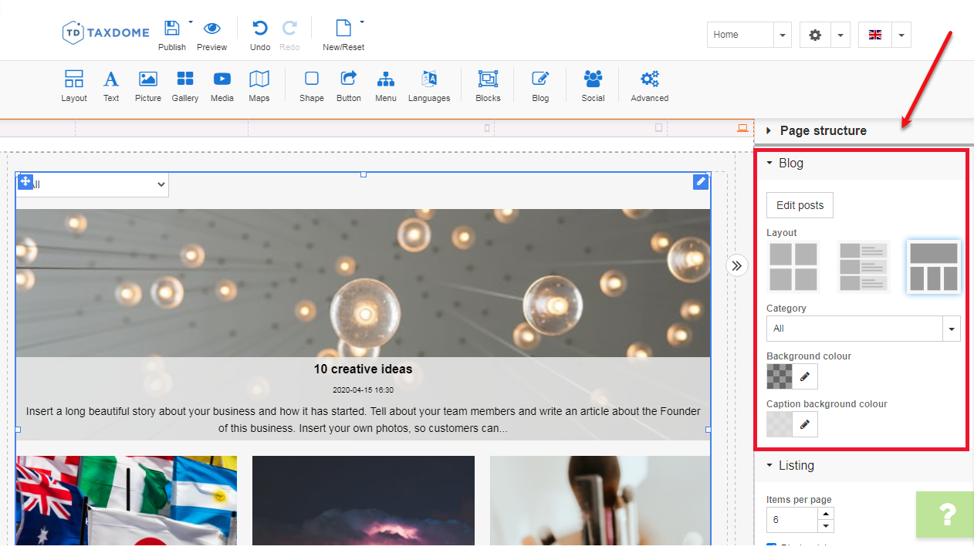Viewport: 974px width, 560px height.
Task: Click the Items per page input field
Action: [x=791, y=520]
